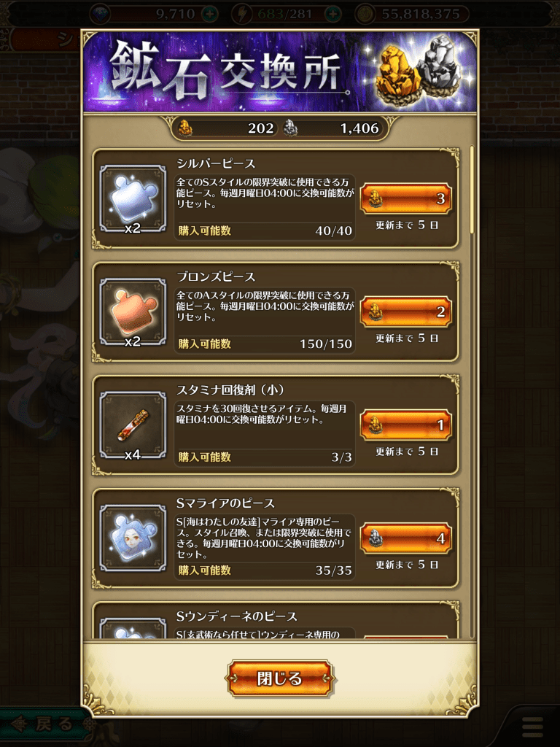Add gems with the plus icon beside 9,710

(x=209, y=14)
